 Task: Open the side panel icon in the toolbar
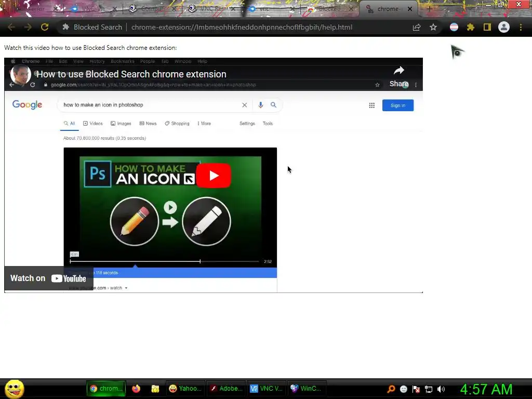click(x=487, y=27)
